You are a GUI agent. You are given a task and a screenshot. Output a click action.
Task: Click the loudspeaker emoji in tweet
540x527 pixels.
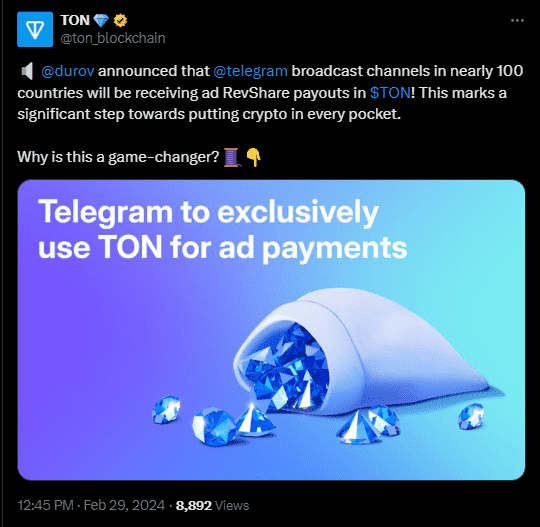tap(27, 71)
